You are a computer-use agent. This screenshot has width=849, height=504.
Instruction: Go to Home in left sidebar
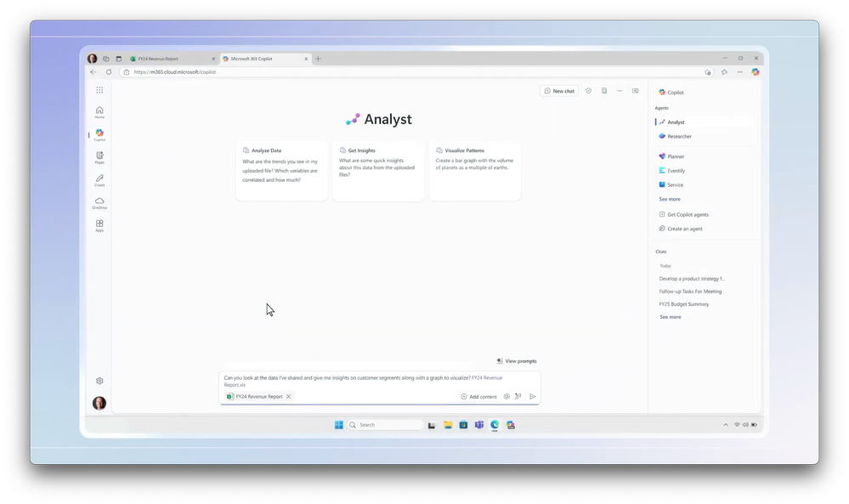coord(99,112)
